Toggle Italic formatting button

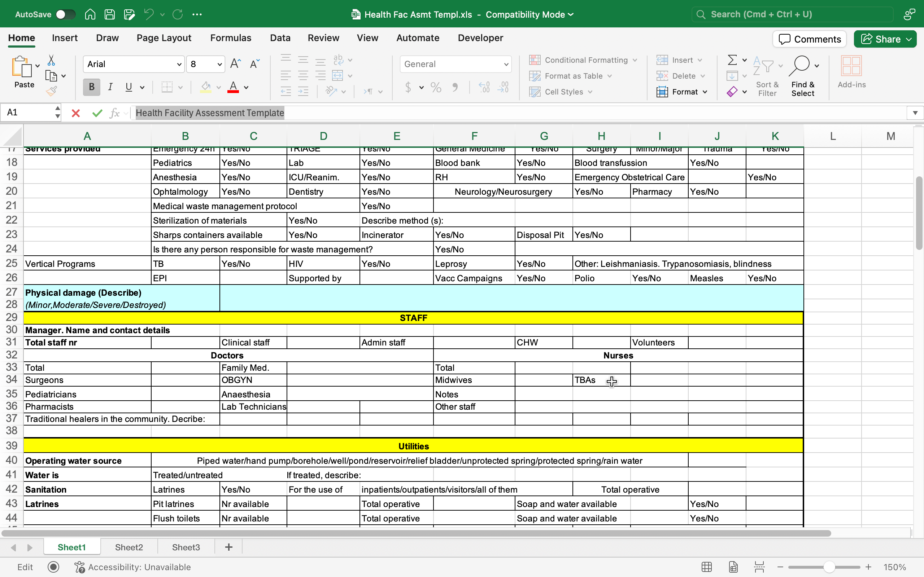coord(110,87)
